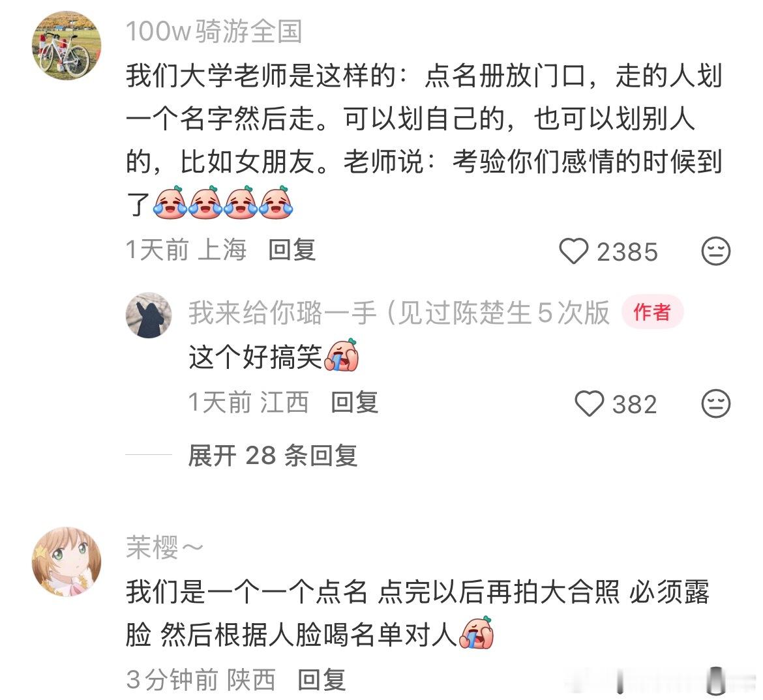
Task: Tap the 作者 author badge
Action: (652, 312)
